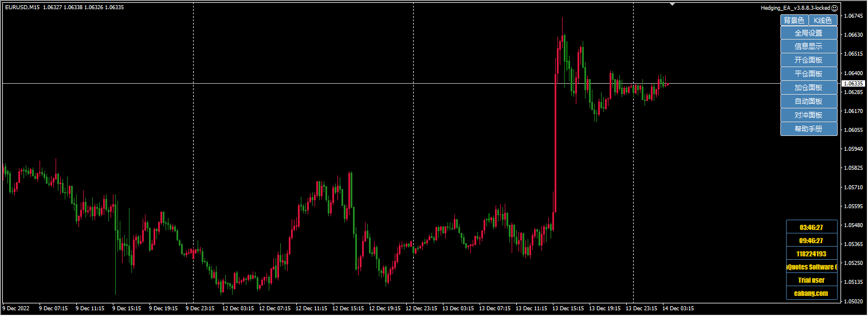Click the Hedging_EA_v3.8.8.3-locked label

[795, 8]
